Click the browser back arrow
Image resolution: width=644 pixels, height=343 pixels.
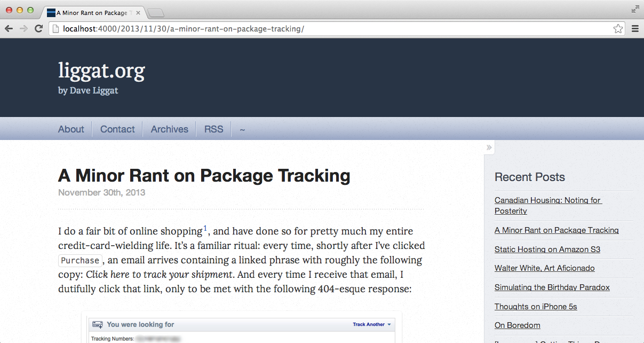9,29
